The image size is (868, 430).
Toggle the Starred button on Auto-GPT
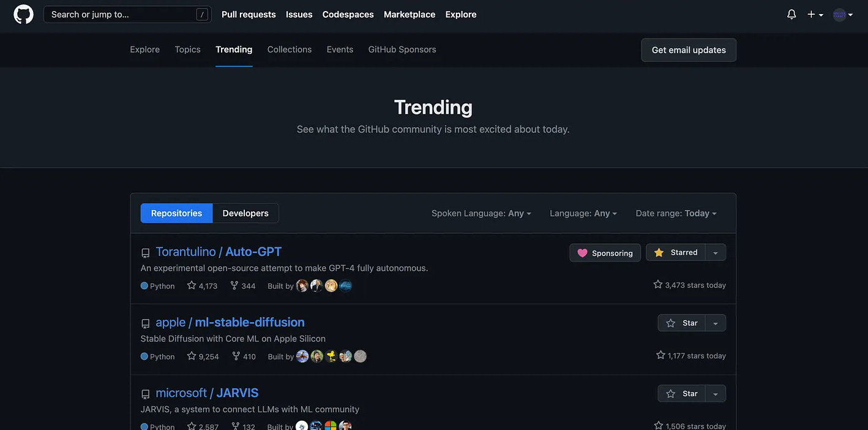tap(676, 252)
